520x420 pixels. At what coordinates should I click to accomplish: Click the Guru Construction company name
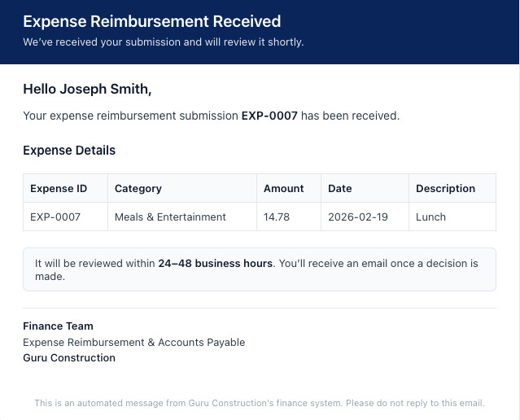(x=69, y=357)
